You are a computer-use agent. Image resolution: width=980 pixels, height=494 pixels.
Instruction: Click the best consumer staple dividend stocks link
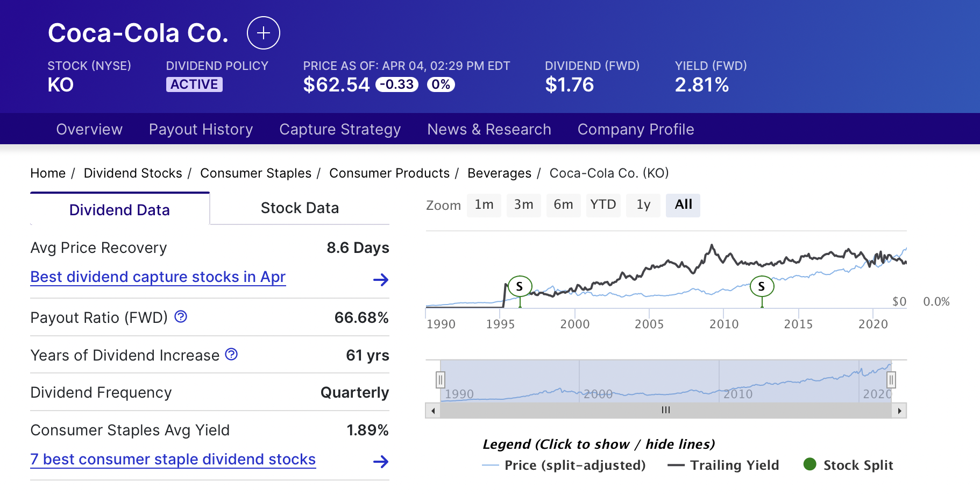173,459
